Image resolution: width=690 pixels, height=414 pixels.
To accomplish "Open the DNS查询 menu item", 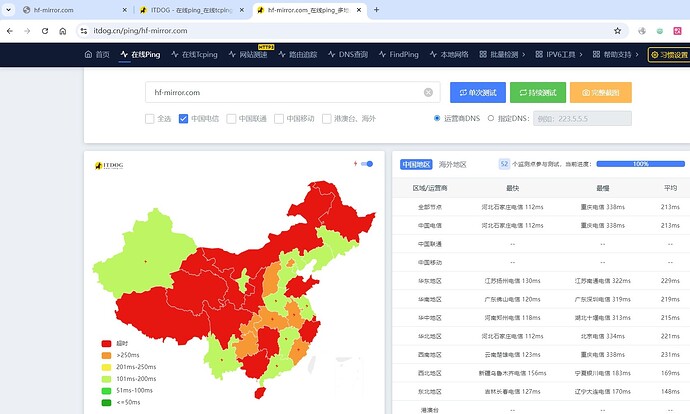I will pyautogui.click(x=348, y=55).
